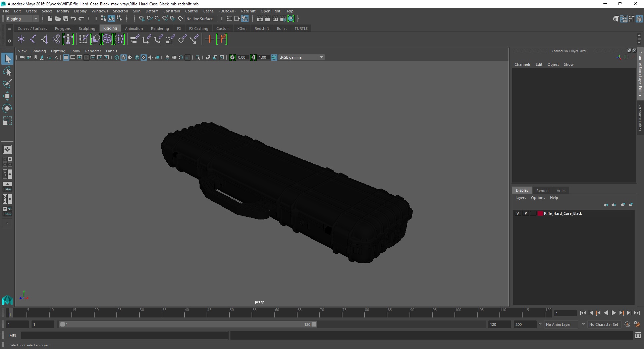
Task: Click the playback end time field 120
Action: (x=499, y=325)
